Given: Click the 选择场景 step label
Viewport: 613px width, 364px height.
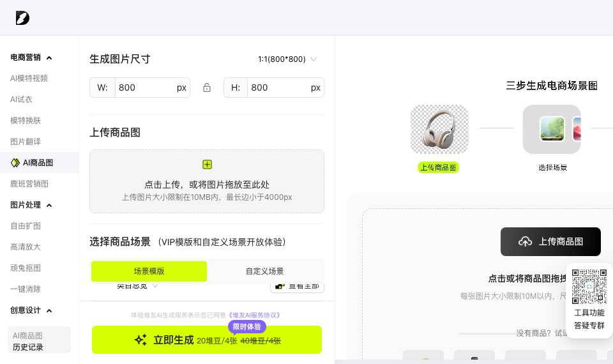Looking at the screenshot, I should point(552,168).
